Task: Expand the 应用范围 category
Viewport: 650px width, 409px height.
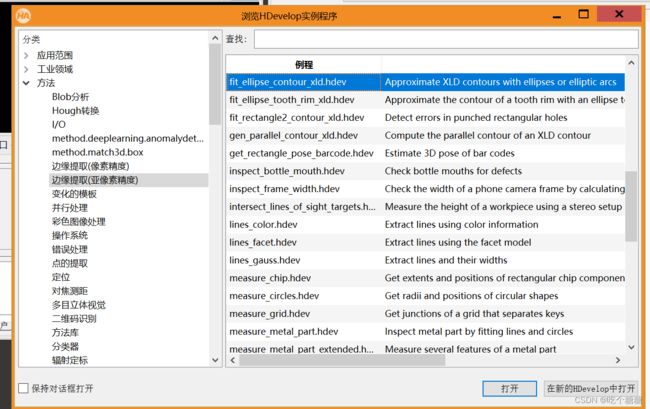Action: (26, 56)
